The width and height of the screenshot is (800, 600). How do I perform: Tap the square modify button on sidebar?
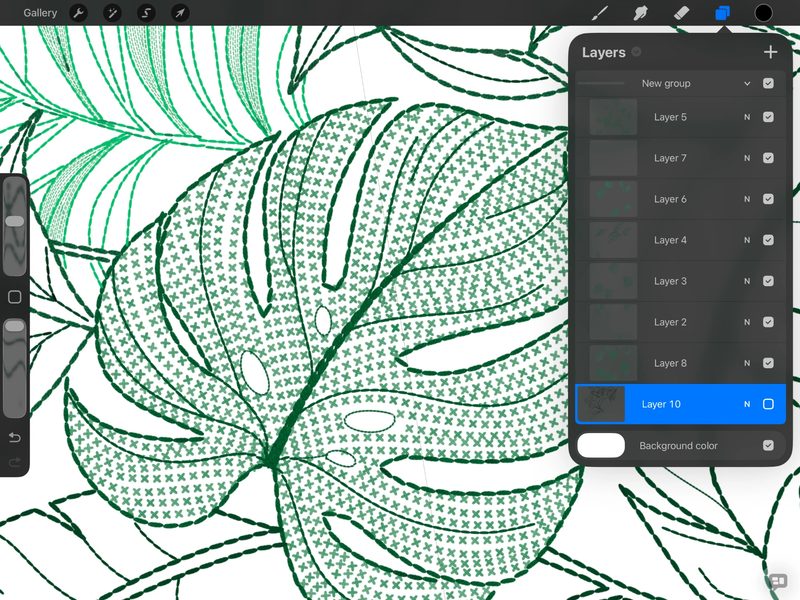coord(14,297)
